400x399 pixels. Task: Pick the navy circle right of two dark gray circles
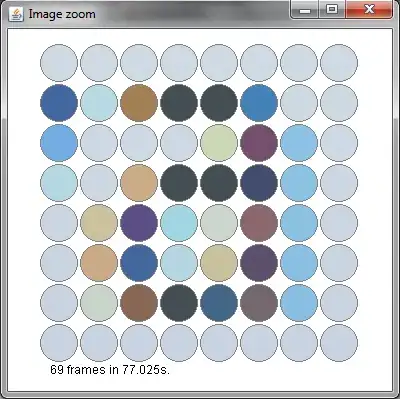[x=259, y=183]
